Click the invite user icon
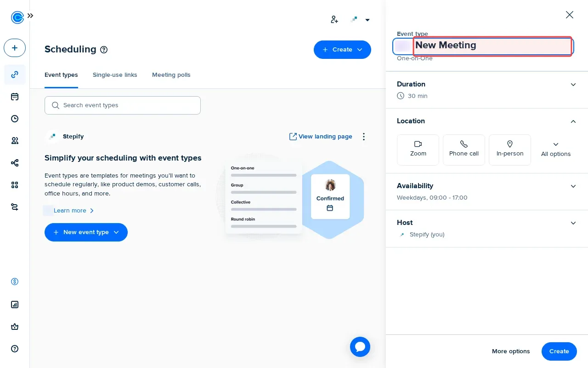This screenshot has width=588, height=368. [x=334, y=20]
